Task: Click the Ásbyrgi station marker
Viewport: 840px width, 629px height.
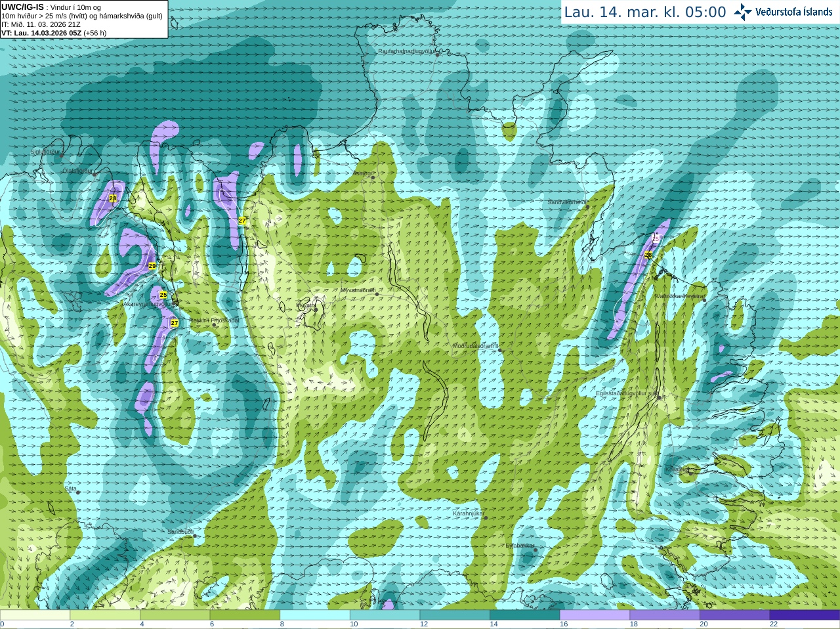Action: pos(373,177)
